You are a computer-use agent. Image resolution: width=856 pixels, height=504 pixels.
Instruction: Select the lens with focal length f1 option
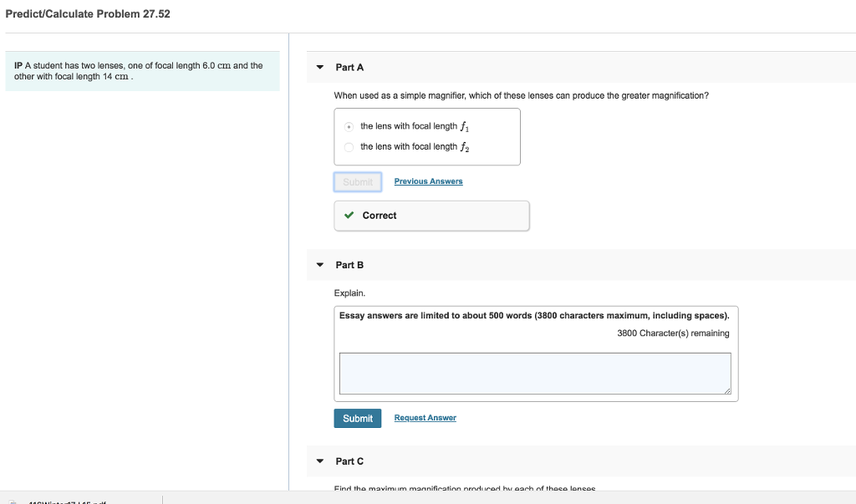pyautogui.click(x=349, y=125)
